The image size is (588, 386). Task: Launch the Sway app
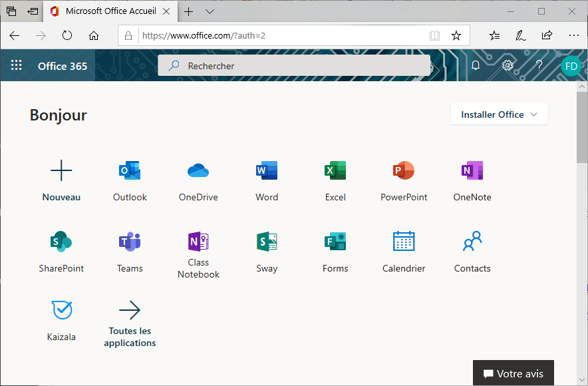[x=267, y=252]
